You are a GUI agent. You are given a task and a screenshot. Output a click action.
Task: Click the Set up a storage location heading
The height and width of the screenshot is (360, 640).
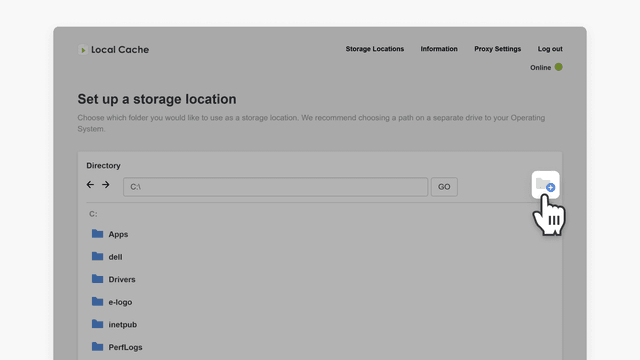[157, 99]
